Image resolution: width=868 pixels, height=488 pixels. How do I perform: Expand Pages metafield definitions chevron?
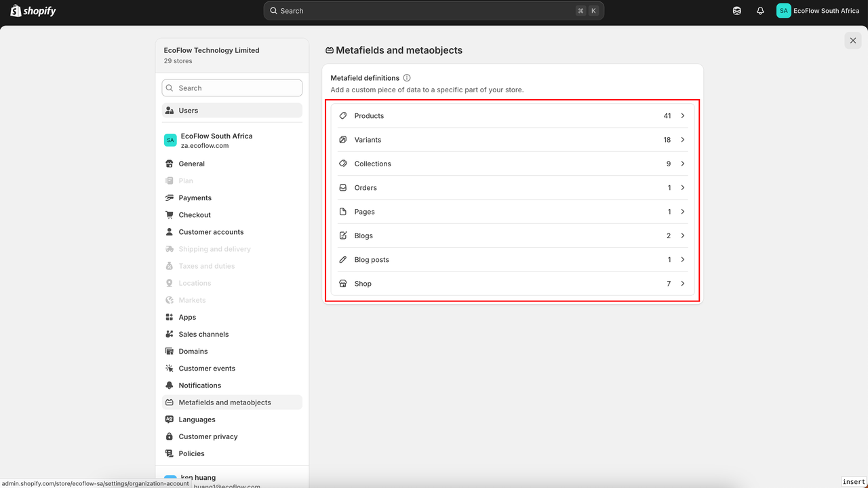point(682,212)
